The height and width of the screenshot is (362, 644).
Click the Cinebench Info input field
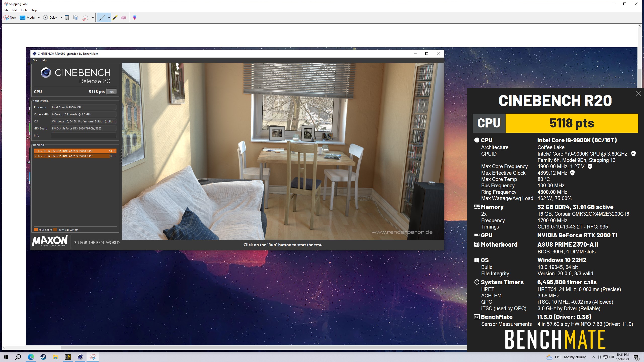coord(84,135)
